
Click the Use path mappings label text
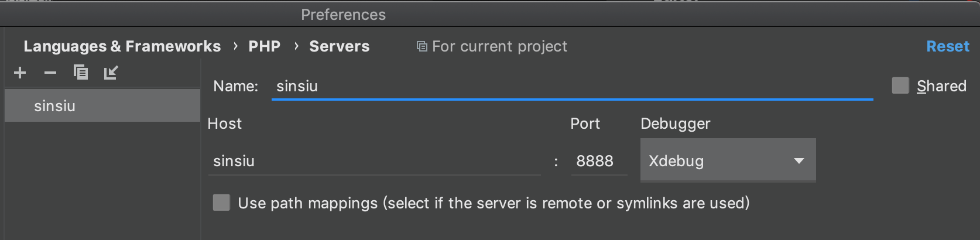(494, 203)
